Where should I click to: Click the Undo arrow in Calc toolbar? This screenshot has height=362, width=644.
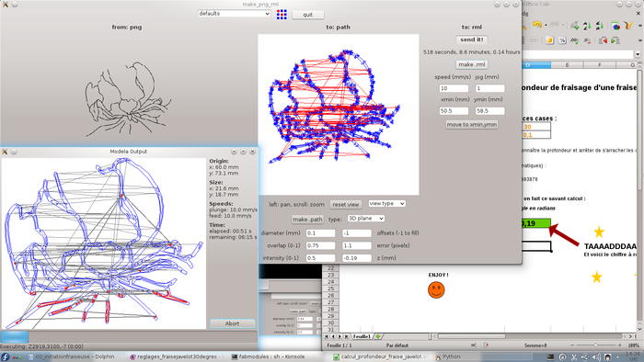[x=536, y=26]
